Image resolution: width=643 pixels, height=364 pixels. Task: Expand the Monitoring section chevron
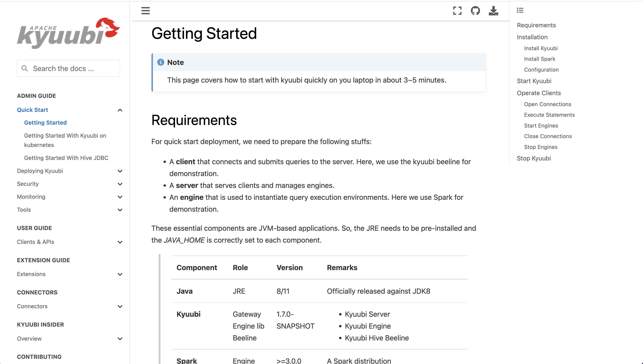pyautogui.click(x=120, y=197)
